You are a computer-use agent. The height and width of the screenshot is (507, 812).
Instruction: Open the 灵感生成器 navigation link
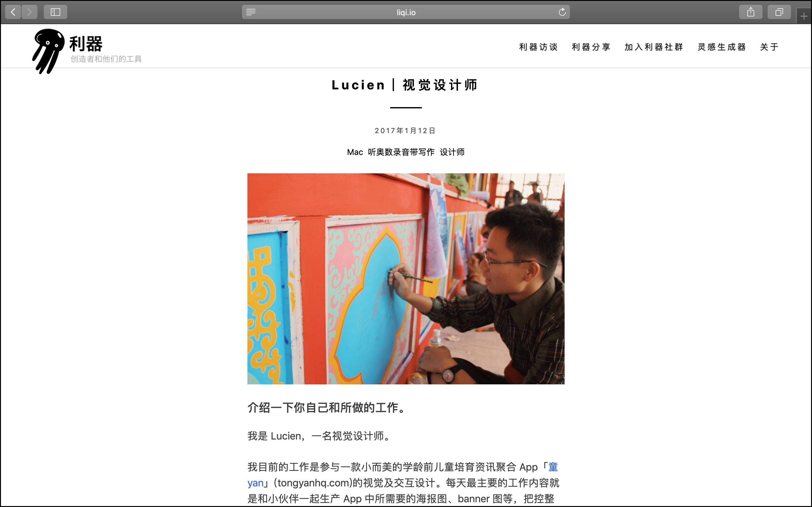point(721,47)
